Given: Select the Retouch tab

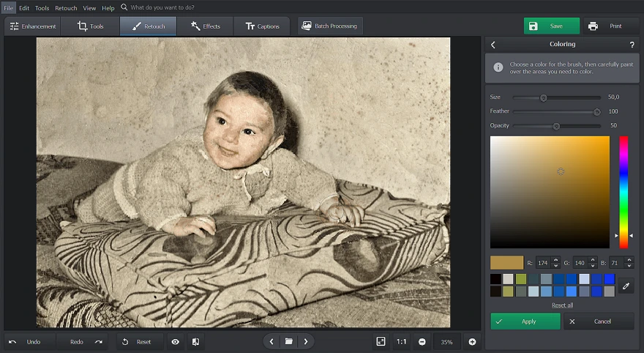Looking at the screenshot, I should pos(149,26).
